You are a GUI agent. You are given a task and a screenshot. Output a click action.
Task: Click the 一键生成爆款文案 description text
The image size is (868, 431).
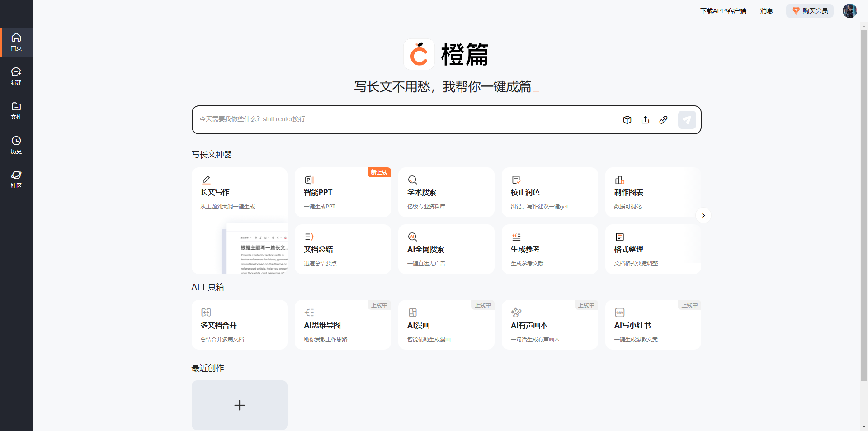tap(636, 340)
